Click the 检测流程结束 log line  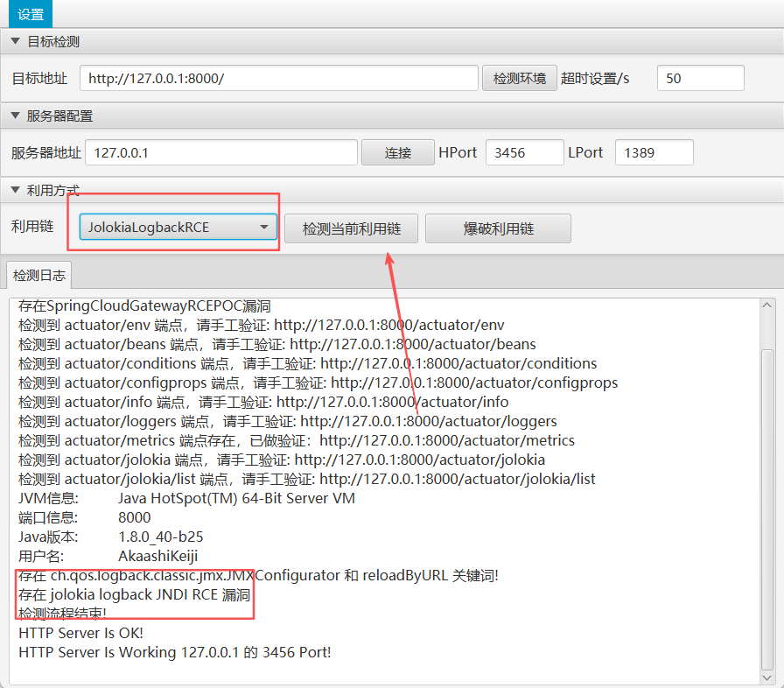[62, 614]
